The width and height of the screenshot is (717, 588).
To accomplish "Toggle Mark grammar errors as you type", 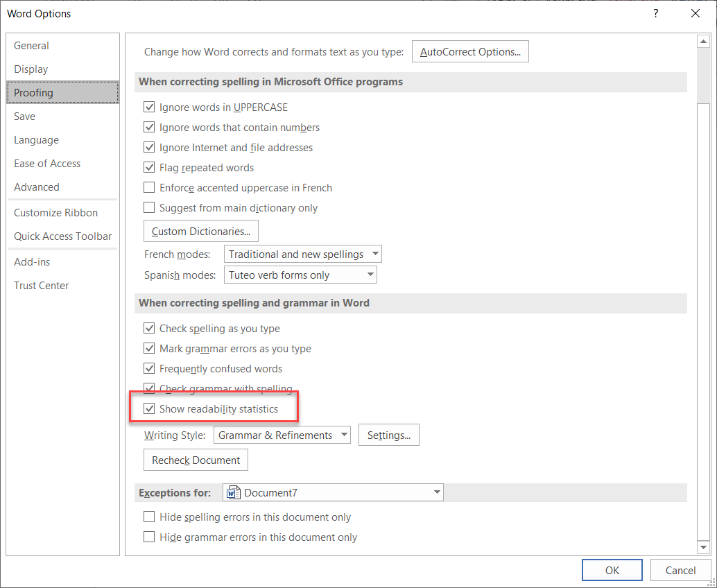I will click(x=149, y=348).
